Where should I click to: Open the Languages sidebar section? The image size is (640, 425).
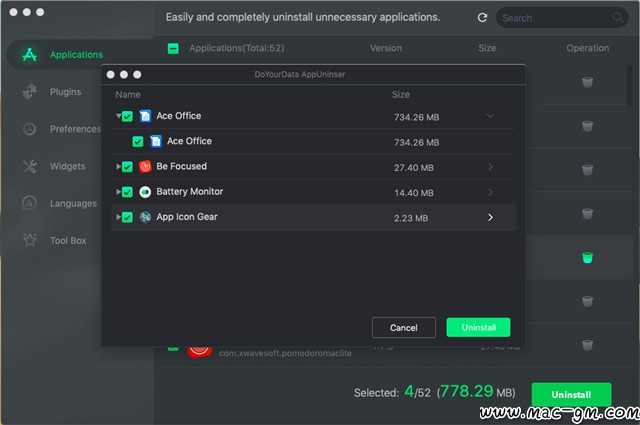73,203
